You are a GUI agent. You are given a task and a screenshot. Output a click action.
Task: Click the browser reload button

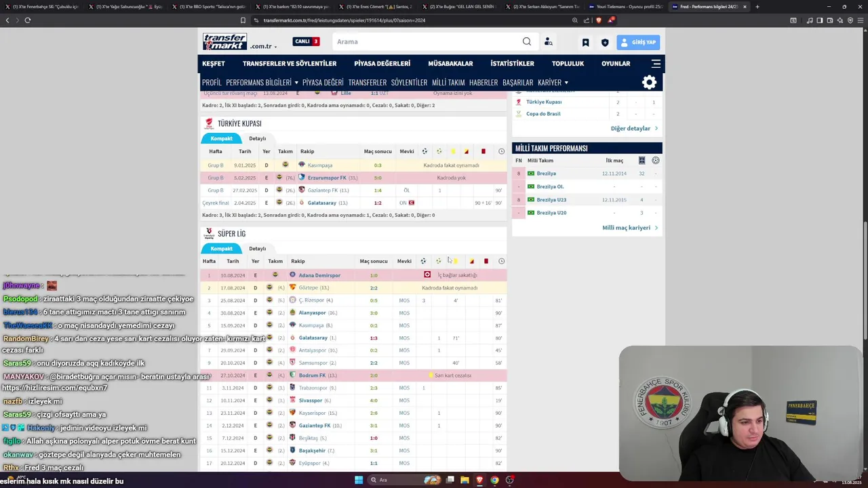27,20
